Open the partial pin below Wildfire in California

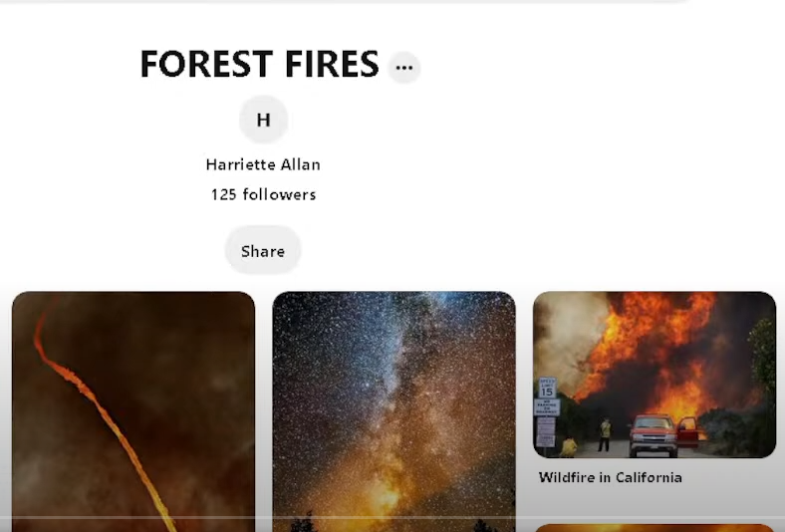coord(654,528)
